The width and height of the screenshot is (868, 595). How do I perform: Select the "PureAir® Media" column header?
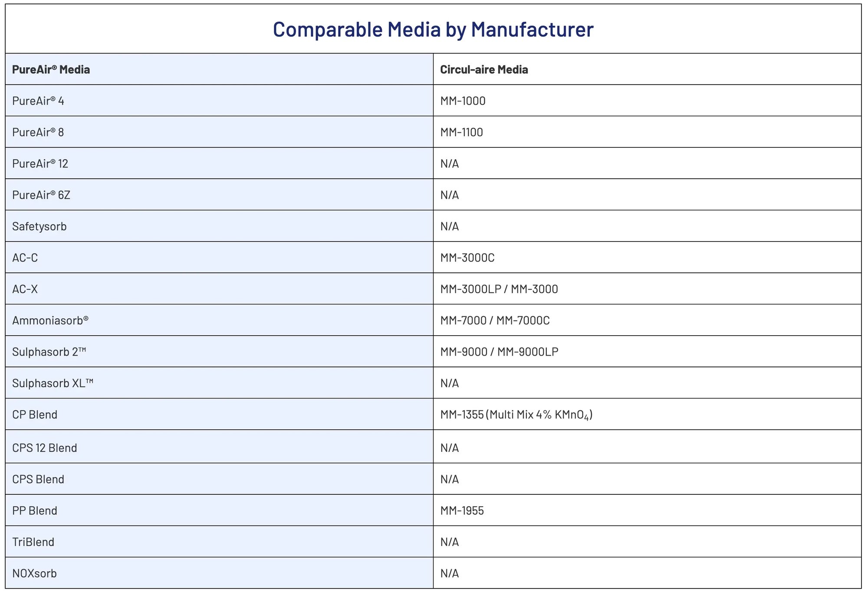51,69
